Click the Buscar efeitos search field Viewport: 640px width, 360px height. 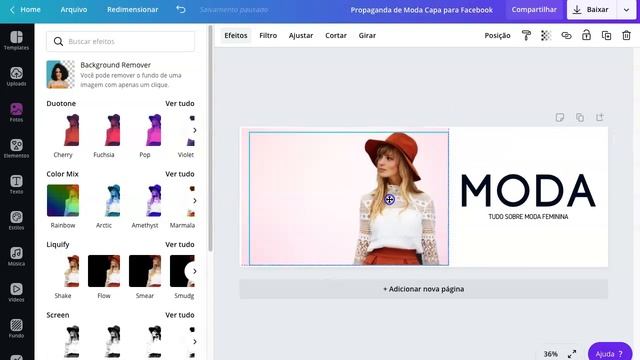tap(120, 41)
